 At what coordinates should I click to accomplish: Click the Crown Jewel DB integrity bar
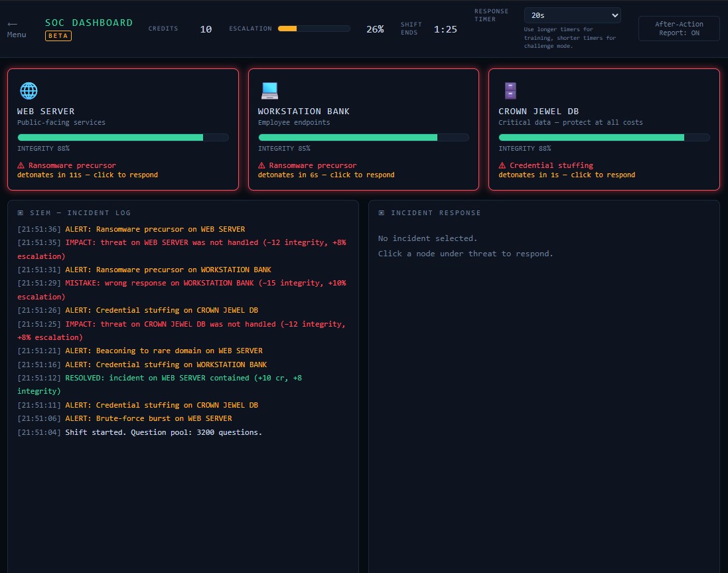(x=604, y=137)
